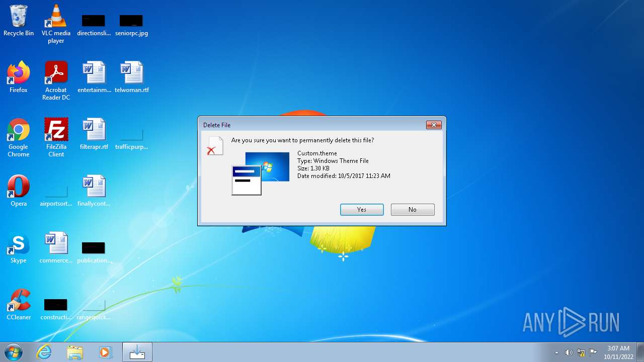Select the publication... desktop file
644x362 pixels.
(x=94, y=253)
